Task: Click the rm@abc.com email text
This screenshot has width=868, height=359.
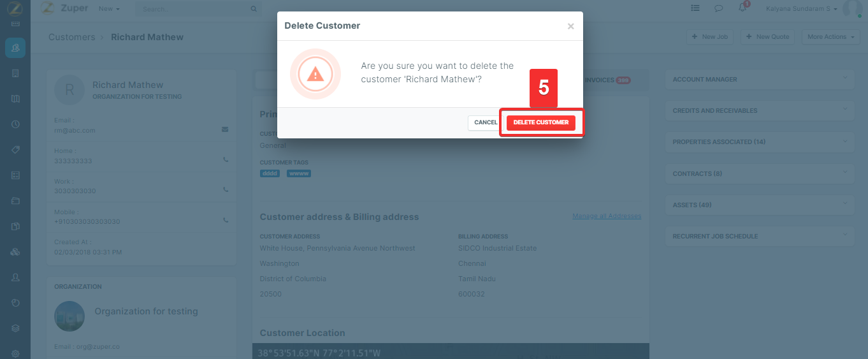Action: click(x=75, y=130)
